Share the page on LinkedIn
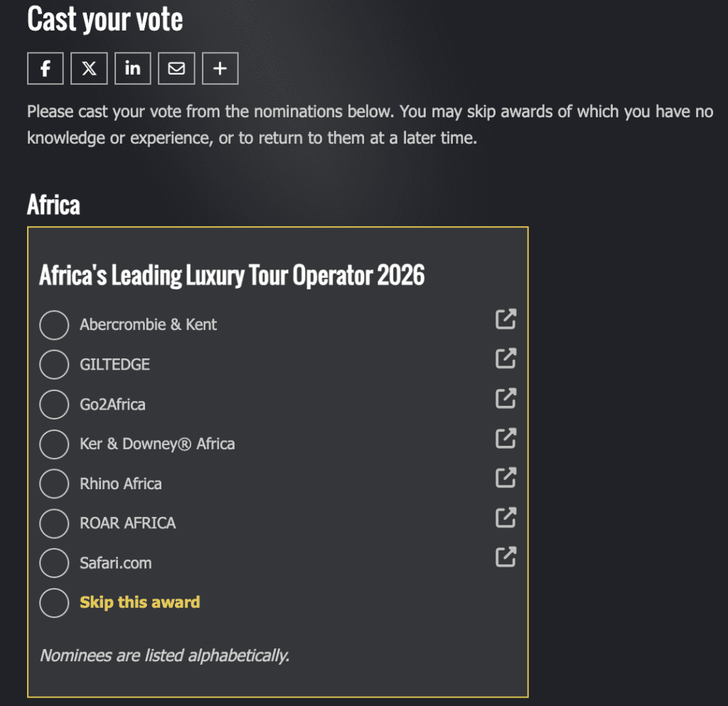 (133, 69)
